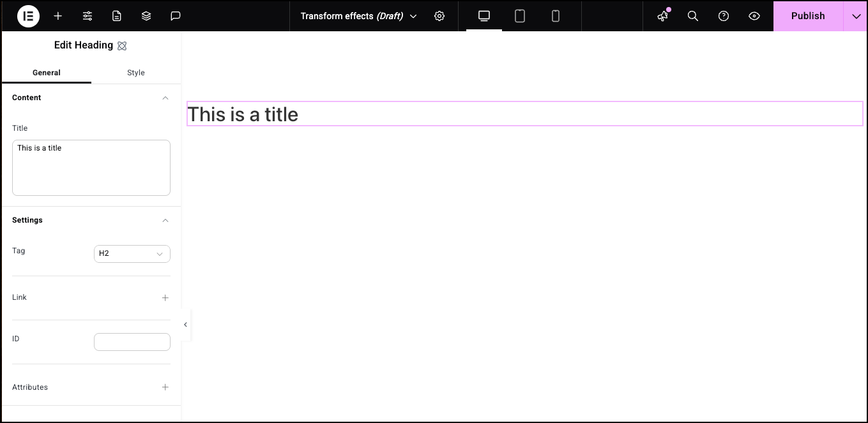Open the Add Element plus icon
The height and width of the screenshot is (423, 868).
coord(58,16)
